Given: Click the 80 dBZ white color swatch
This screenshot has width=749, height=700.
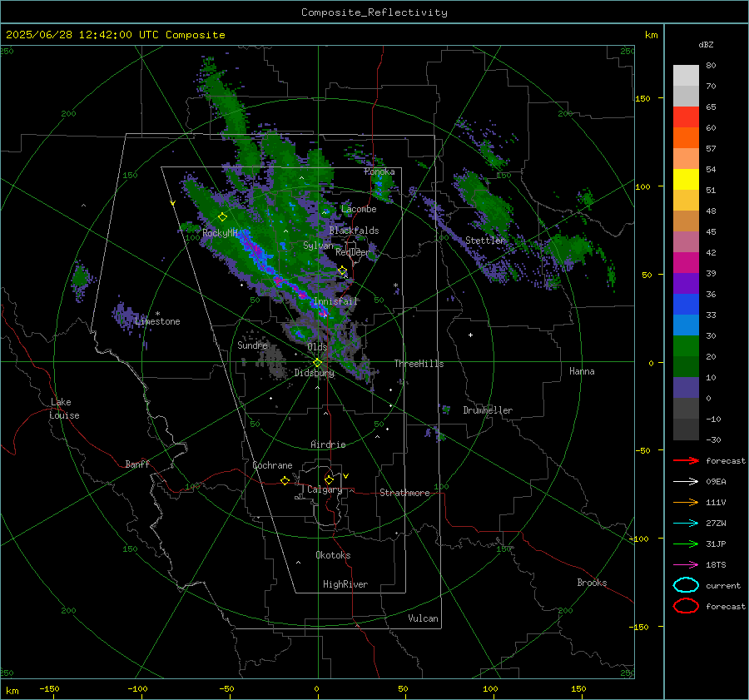Looking at the screenshot, I should click(x=686, y=75).
